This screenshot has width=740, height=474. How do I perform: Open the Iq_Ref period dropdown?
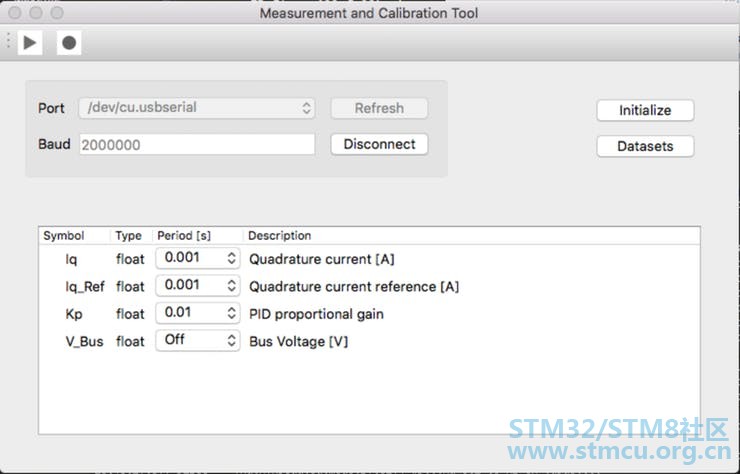(x=198, y=286)
